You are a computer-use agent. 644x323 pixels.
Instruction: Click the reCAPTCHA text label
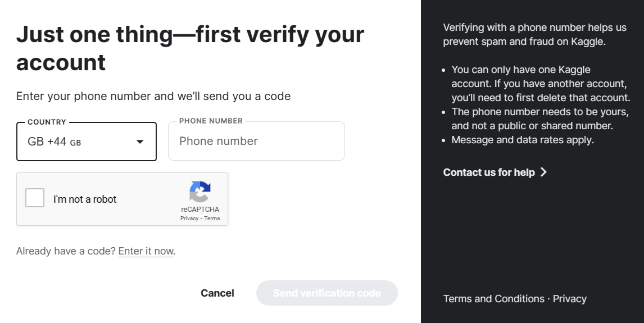[200, 209]
